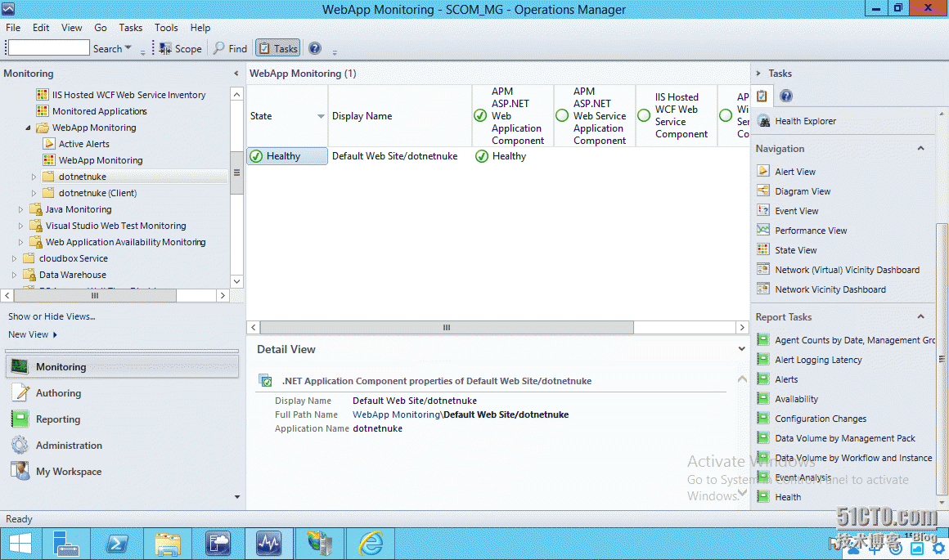Open File Explorer from the taskbar
Image resolution: width=949 pixels, height=560 pixels.
tap(168, 543)
